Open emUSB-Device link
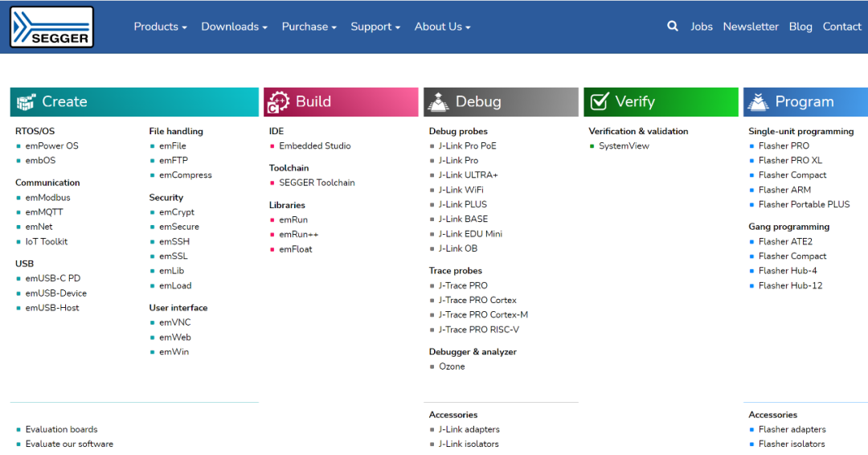This screenshot has width=868, height=455. 56,293
